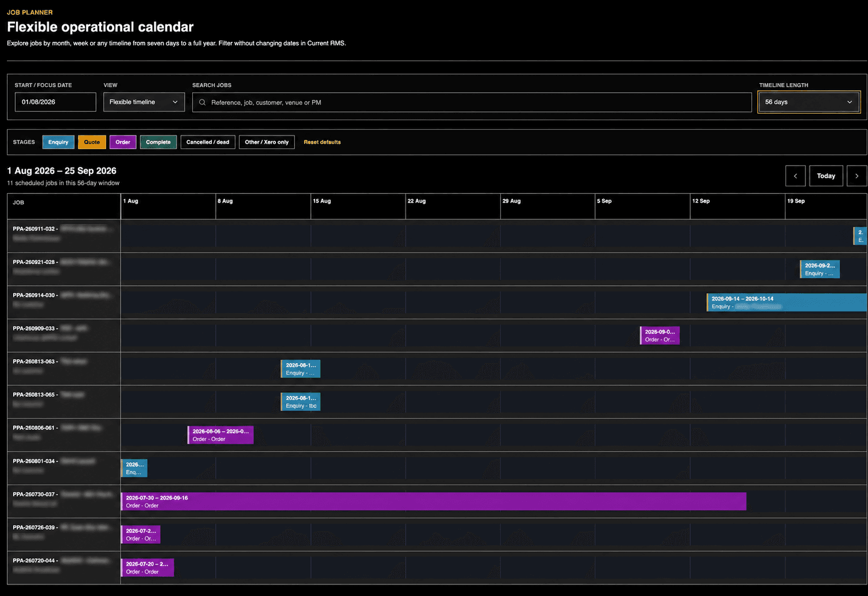
Task: Select the 29 Aug column header
Action: (x=548, y=207)
